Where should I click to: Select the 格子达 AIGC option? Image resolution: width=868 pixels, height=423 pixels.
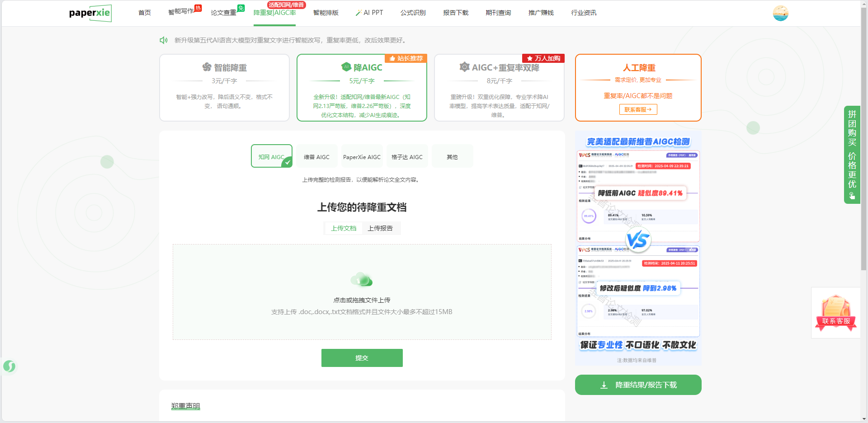coord(407,156)
